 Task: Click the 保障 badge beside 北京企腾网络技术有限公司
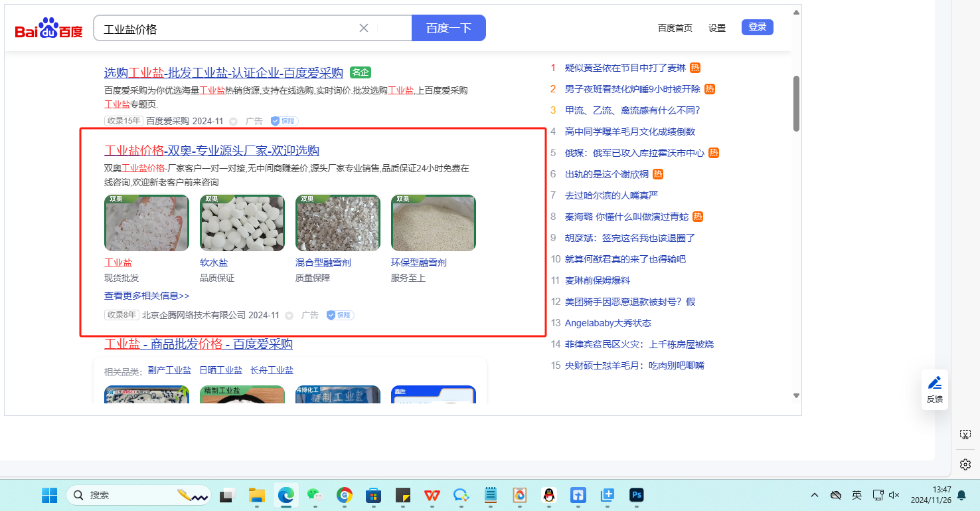340,315
